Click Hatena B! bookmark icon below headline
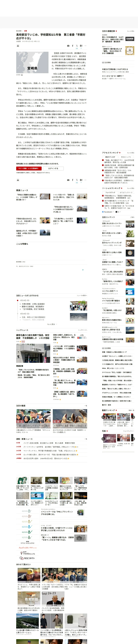 click(81, 46)
